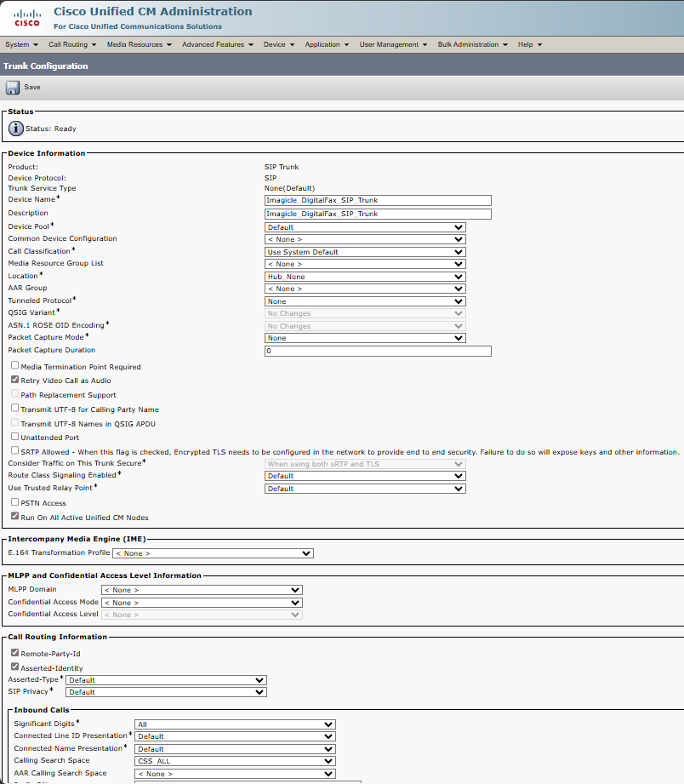This screenshot has width=684, height=784.
Task: Expand the E.164 Transformation Profile dropdown
Action: coord(213,553)
